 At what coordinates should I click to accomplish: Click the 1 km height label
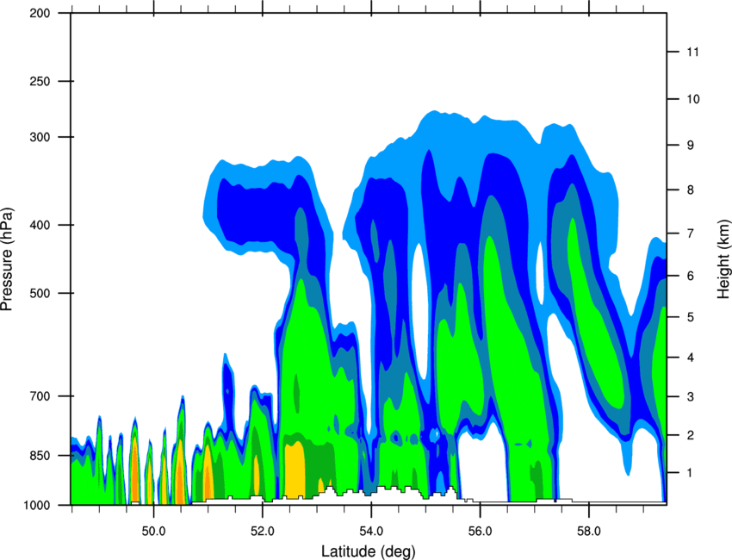[x=691, y=473]
